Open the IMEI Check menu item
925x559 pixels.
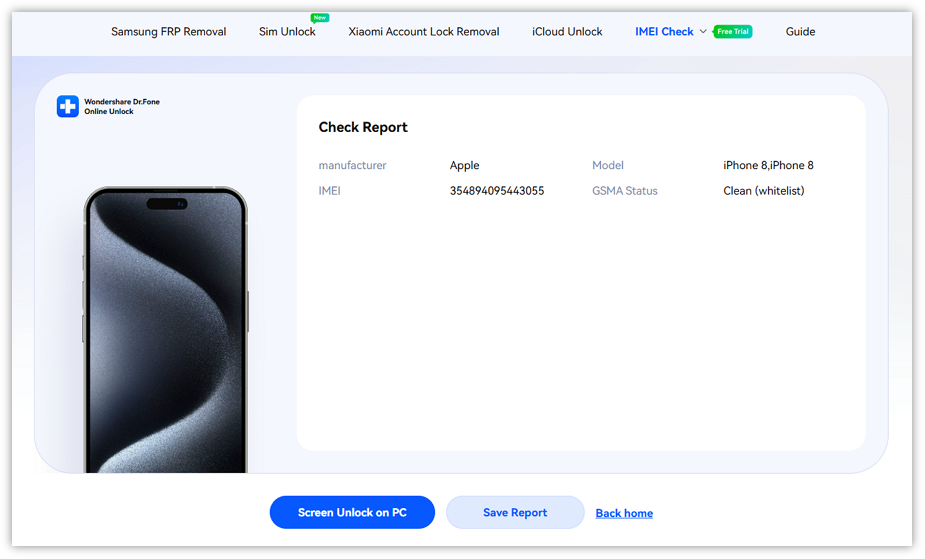point(664,32)
